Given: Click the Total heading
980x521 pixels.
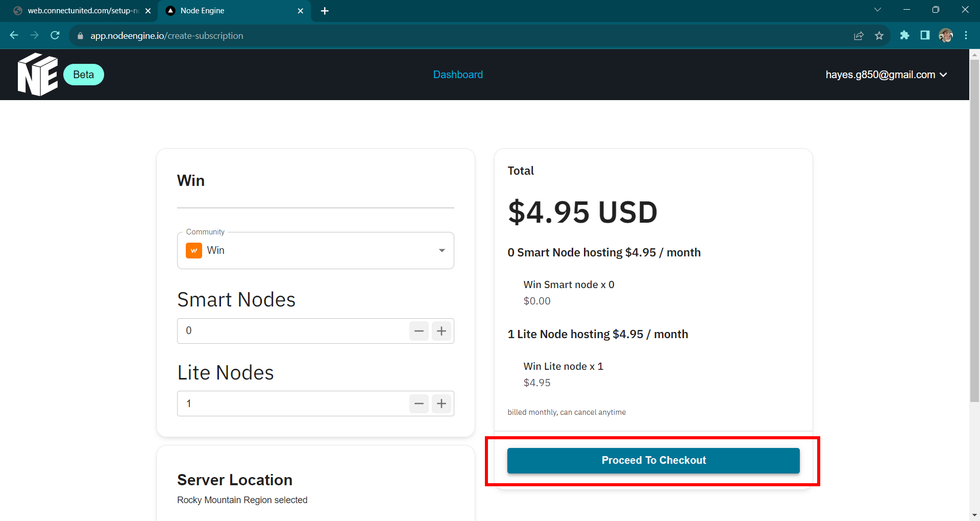Looking at the screenshot, I should pyautogui.click(x=521, y=171).
